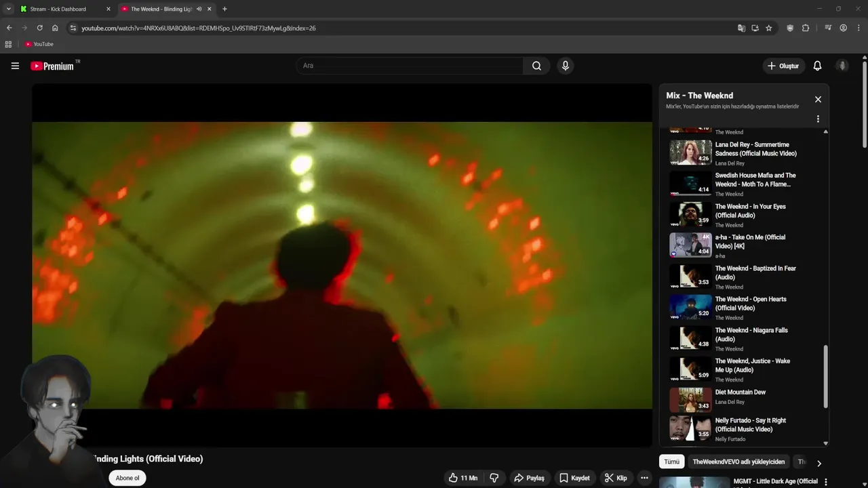Viewport: 868px width, 488px height.
Task: Open the extensions puzzle icon
Action: click(806, 28)
